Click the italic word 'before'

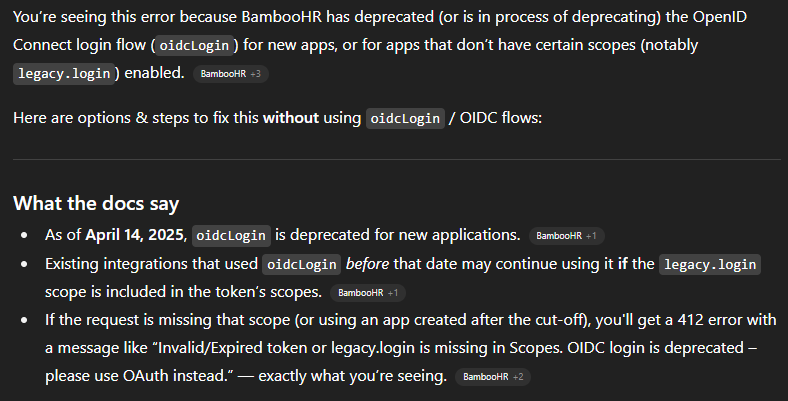[x=367, y=264]
